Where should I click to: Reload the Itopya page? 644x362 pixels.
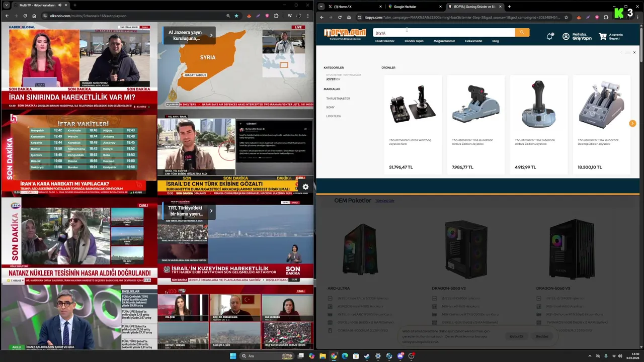pyautogui.click(x=340, y=17)
